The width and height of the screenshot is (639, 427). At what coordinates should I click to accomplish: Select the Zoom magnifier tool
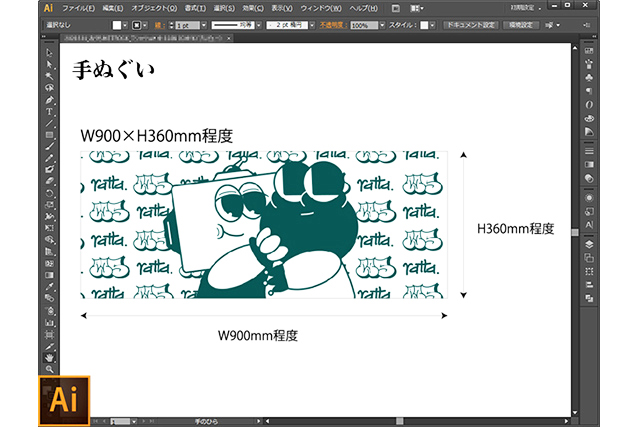click(49, 368)
